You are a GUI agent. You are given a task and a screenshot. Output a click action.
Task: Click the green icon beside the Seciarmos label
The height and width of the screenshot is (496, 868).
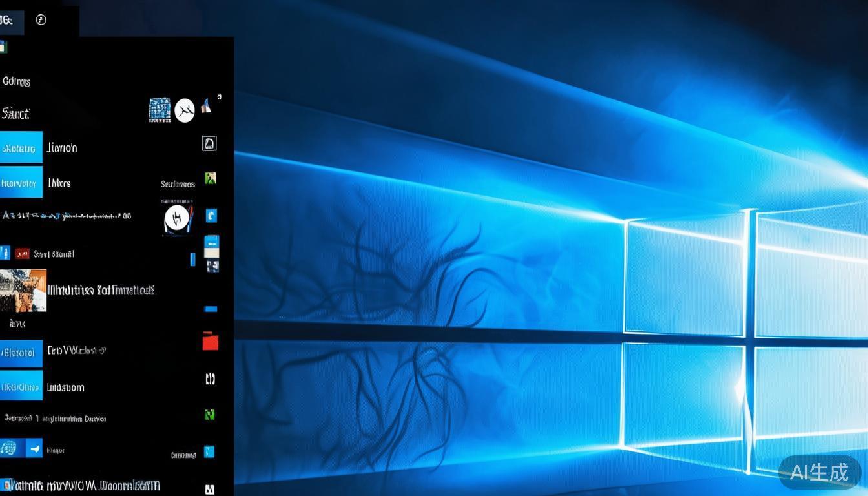point(210,178)
